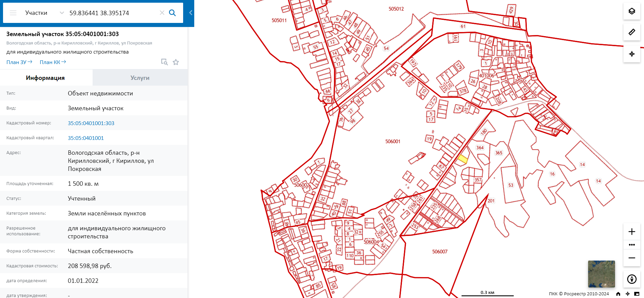Click the status value Учтенный

point(82,199)
